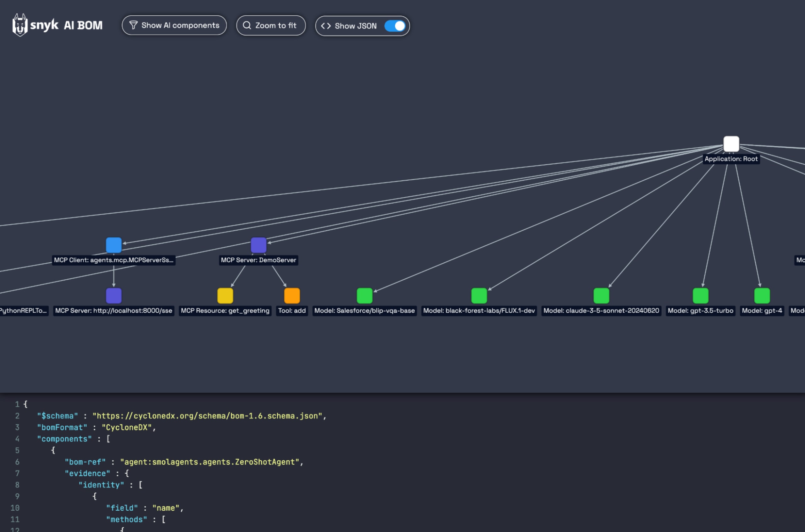Screen dimensions: 805x532
Task: Click the MCP Client agents.mcp.MCPServerSs label
Action: point(114,260)
